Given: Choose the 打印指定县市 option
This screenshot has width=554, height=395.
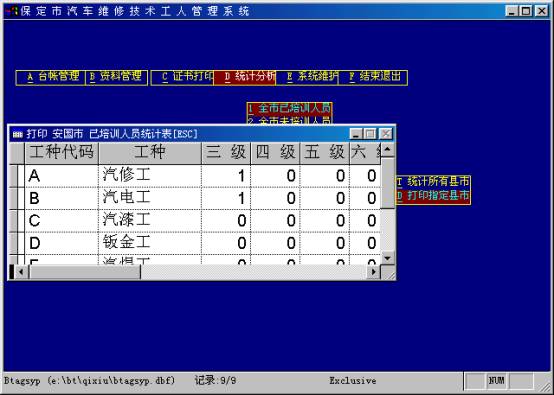Looking at the screenshot, I should tap(434, 195).
